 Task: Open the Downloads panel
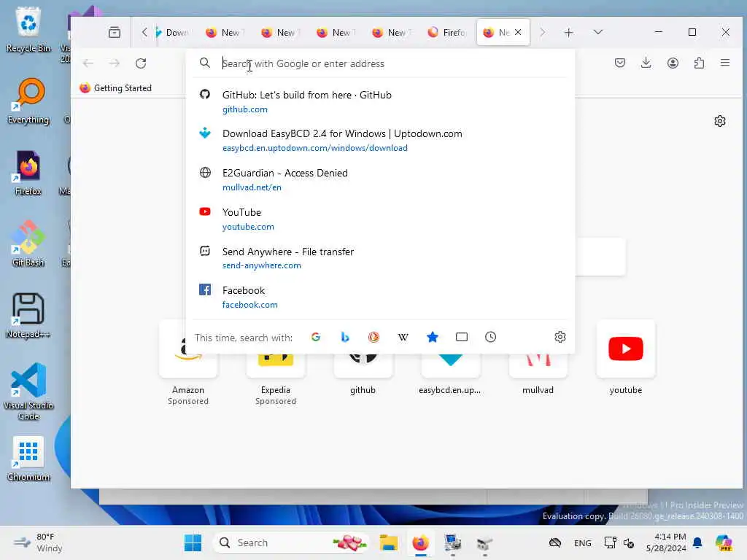pyautogui.click(x=646, y=63)
